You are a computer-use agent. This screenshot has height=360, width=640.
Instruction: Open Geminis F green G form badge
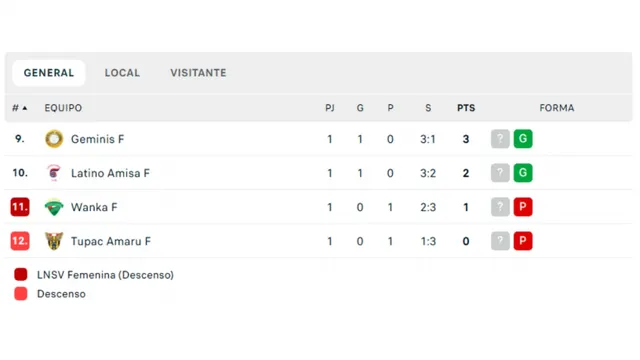pyautogui.click(x=523, y=139)
